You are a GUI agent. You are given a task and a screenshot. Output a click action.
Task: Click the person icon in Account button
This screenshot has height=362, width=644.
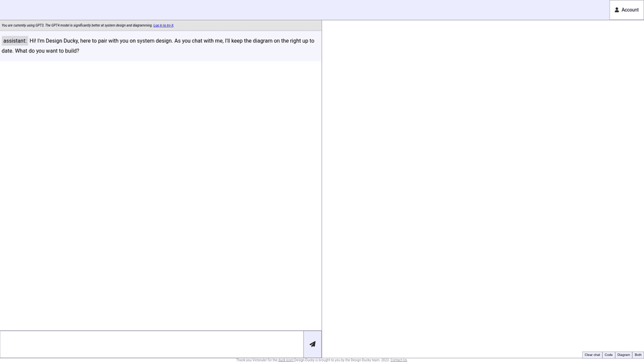pos(617,10)
